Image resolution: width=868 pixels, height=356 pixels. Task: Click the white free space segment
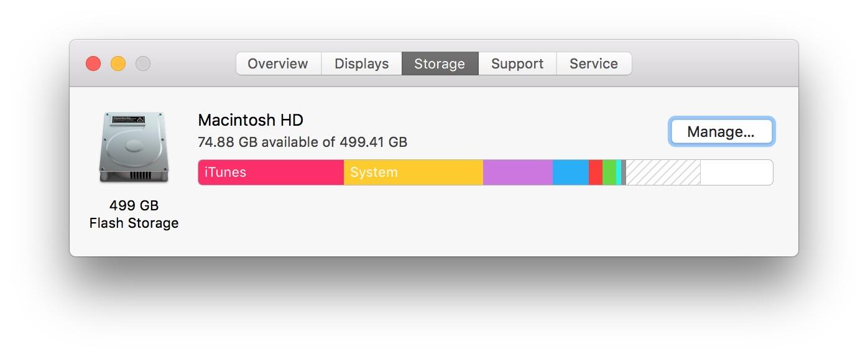[736, 172]
